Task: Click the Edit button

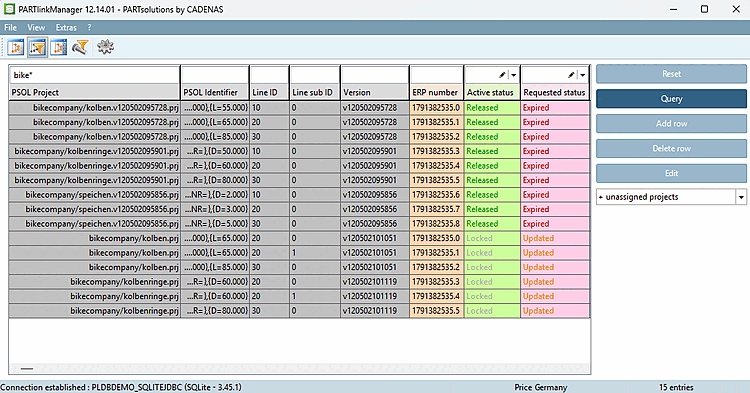Action: 671,173
